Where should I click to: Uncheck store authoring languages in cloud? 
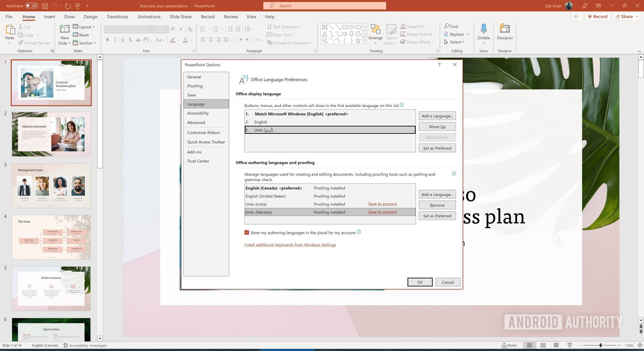247,233
